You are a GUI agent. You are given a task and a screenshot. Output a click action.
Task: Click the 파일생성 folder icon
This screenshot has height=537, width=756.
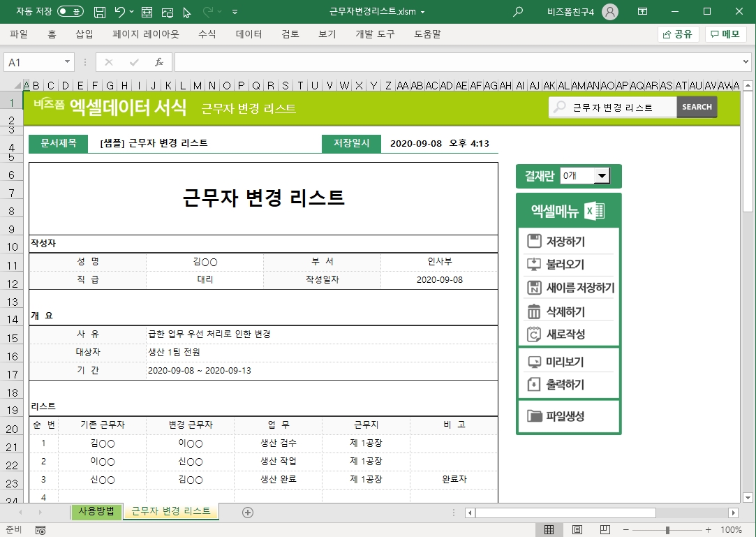(535, 416)
